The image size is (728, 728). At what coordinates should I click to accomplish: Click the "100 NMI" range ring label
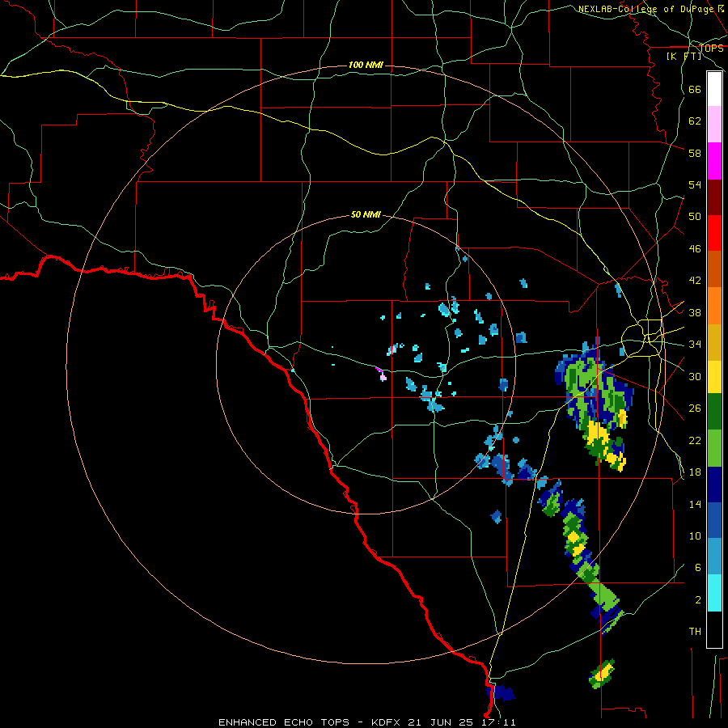(x=366, y=65)
